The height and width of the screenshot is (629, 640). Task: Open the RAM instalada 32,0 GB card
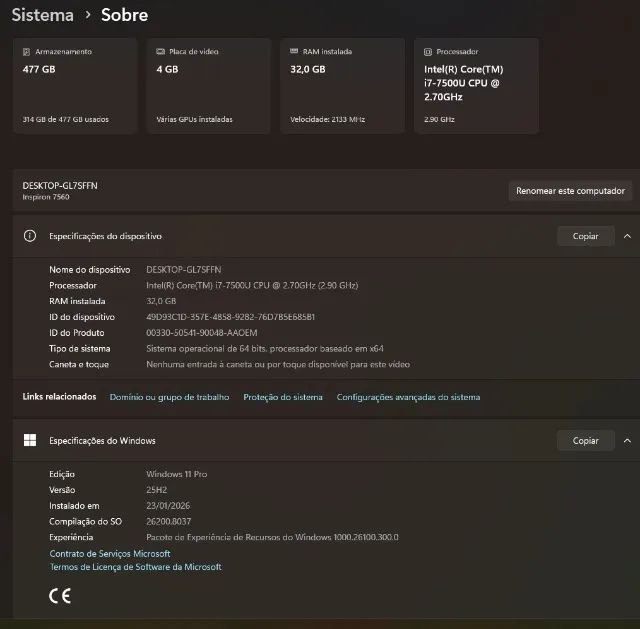coord(342,86)
